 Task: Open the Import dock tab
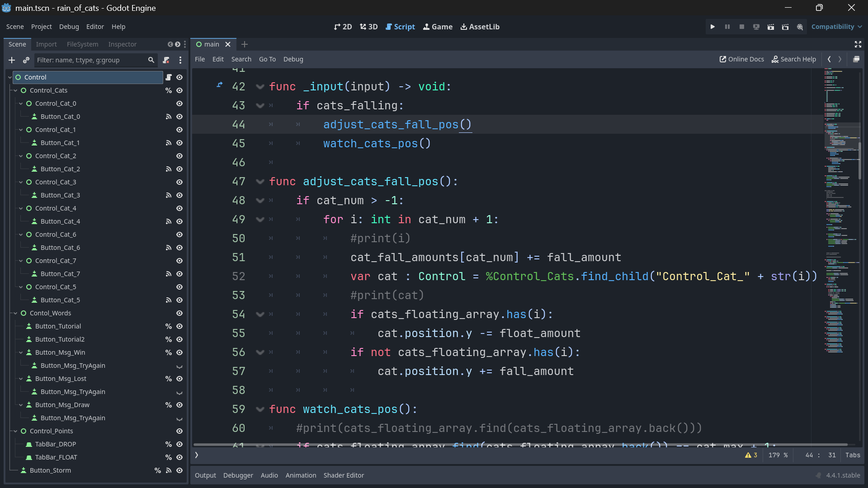[x=46, y=44]
